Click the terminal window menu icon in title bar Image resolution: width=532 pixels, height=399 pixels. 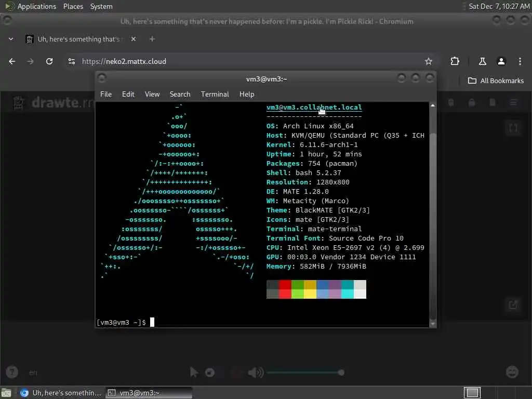click(x=102, y=78)
